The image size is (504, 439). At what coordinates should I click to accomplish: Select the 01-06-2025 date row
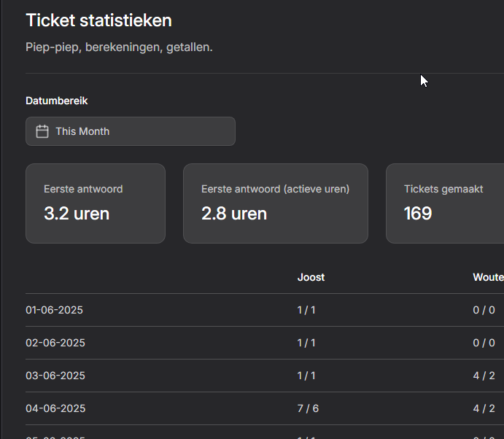click(54, 310)
